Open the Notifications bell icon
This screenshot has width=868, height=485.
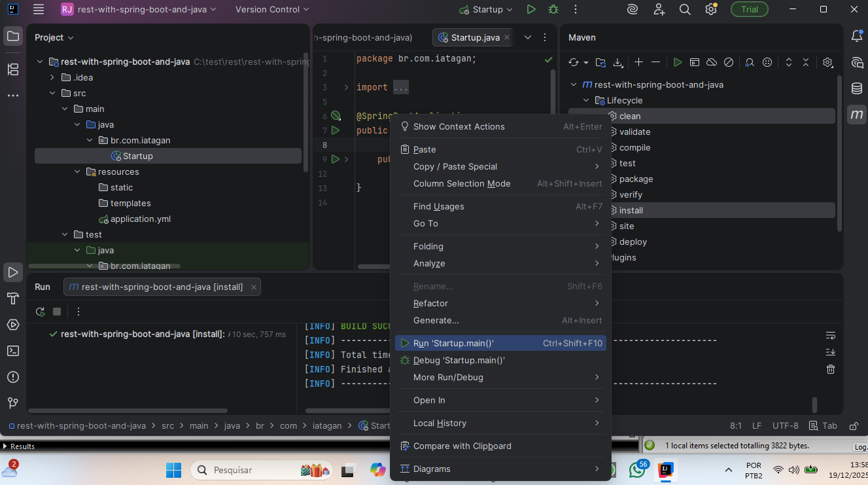856,36
